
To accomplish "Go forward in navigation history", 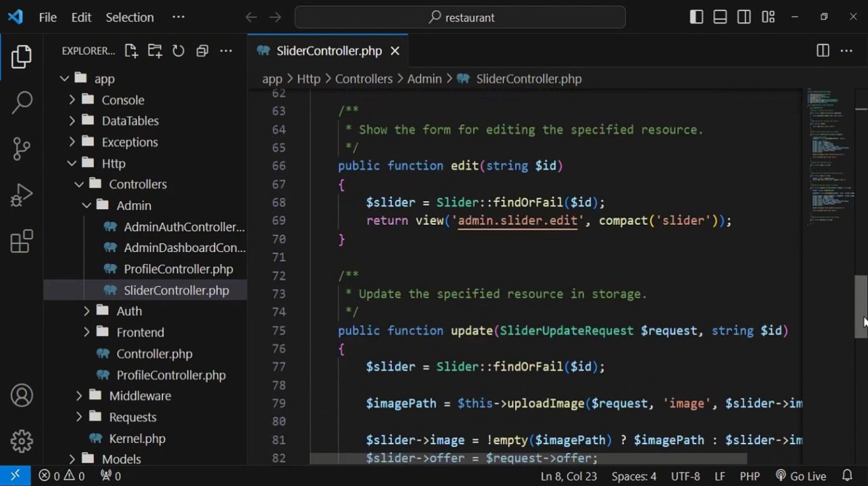I will pyautogui.click(x=275, y=18).
